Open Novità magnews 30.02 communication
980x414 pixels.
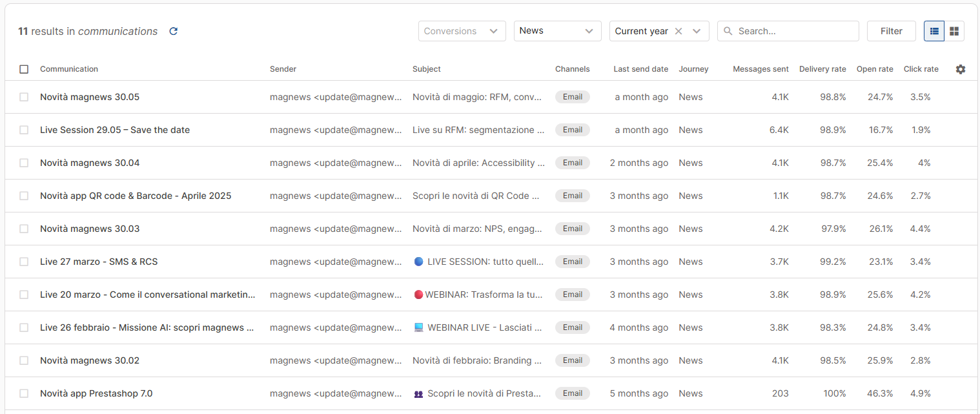pos(90,360)
